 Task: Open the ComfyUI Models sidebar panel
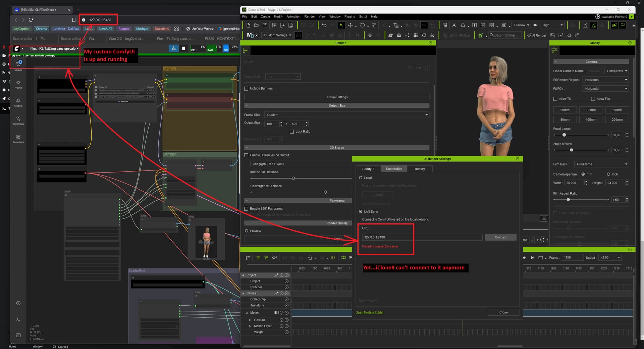click(18, 102)
